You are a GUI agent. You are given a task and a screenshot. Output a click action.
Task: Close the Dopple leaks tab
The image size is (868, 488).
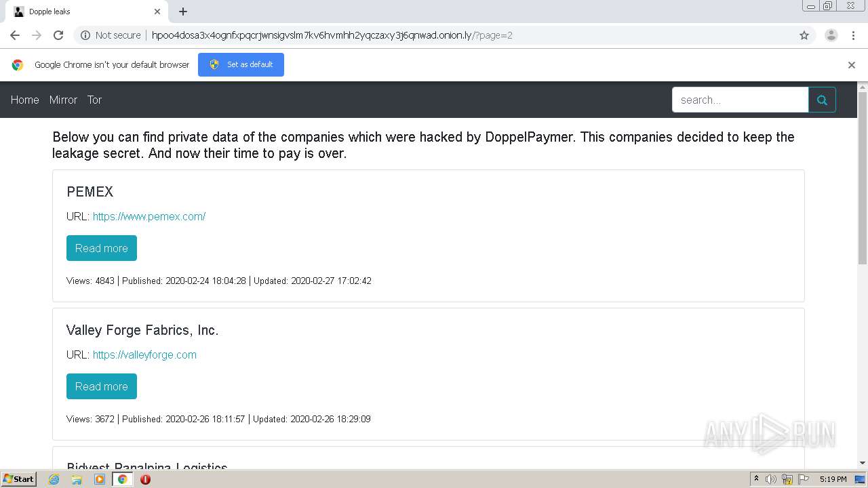coord(157,12)
